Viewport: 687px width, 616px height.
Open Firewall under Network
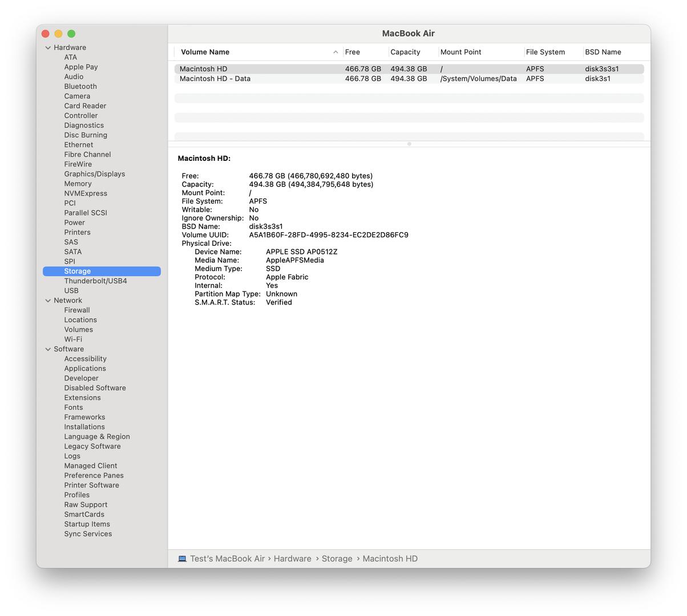pos(77,310)
